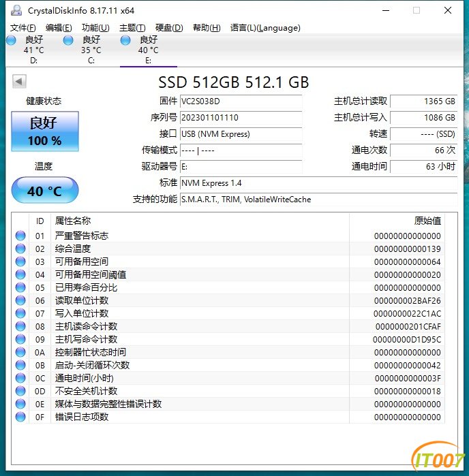Screen dimensions: 469x476
Task: Open the 语言(L)(Language) menu
Action: point(265,28)
